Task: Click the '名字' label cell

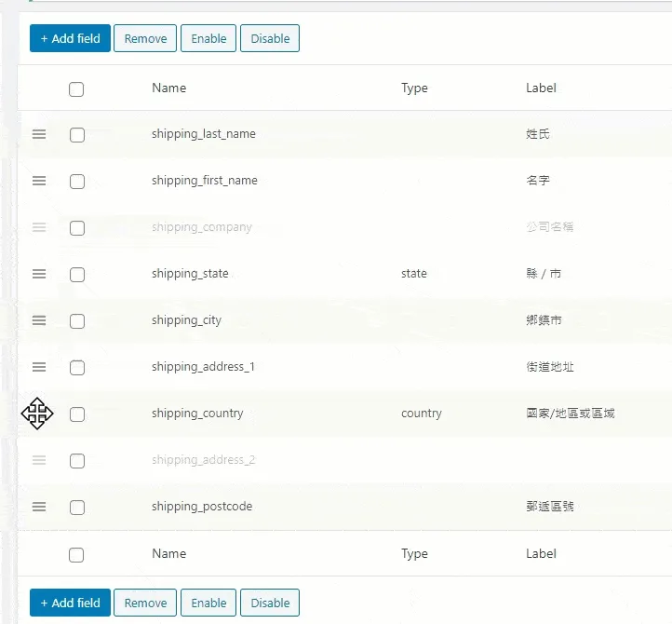Action: [538, 181]
